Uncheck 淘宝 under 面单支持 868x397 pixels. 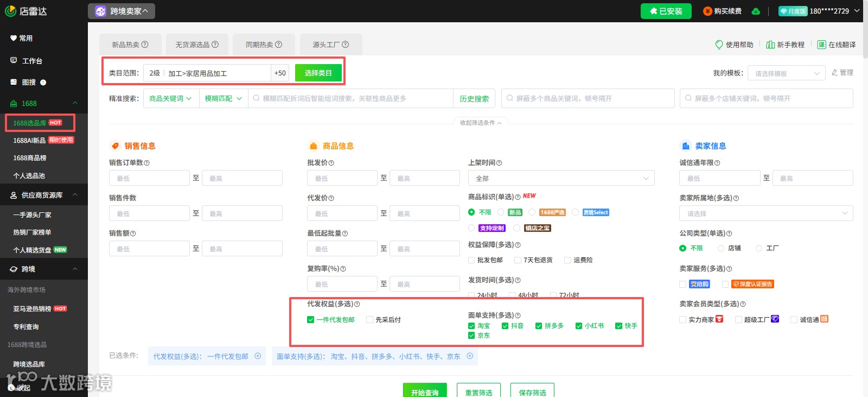tap(471, 326)
